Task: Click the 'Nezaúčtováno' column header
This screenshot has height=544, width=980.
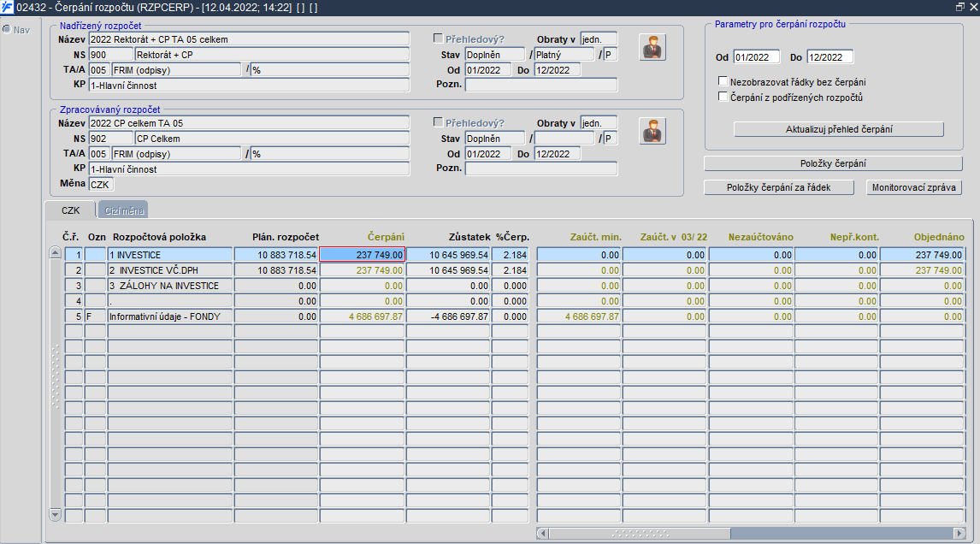Action: click(x=760, y=237)
